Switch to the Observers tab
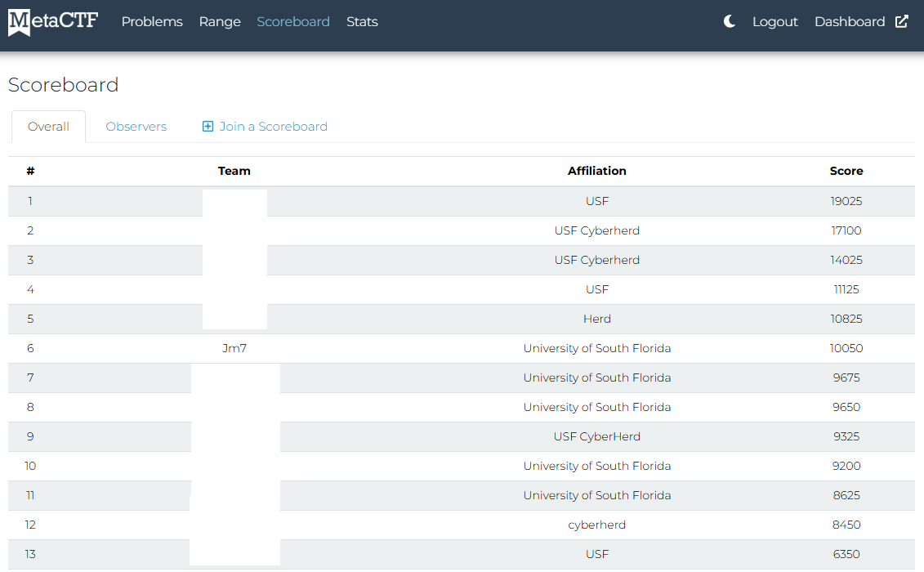This screenshot has height=572, width=924. pos(136,126)
